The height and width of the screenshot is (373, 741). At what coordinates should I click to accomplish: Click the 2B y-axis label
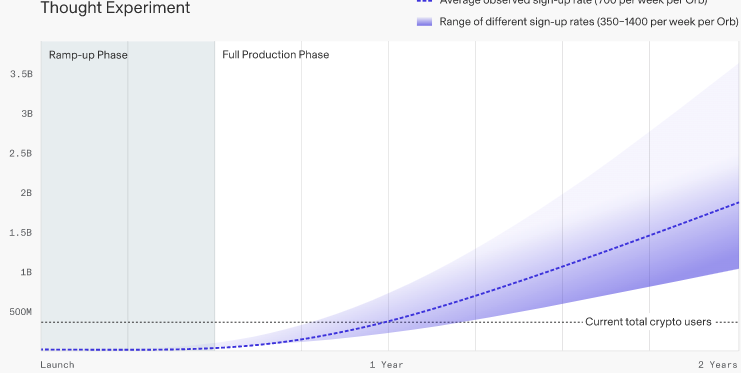(27, 193)
